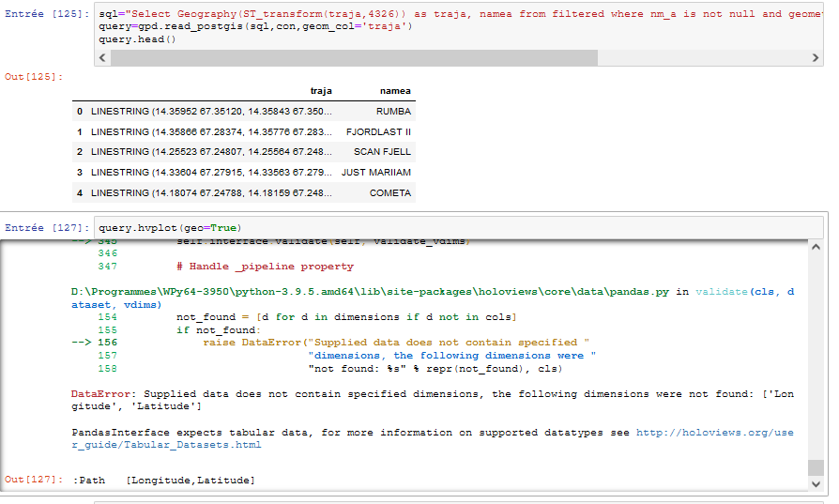Click the ":Path [Longitude,Latitude]" output text
839x504 pixels.
pyautogui.click(x=163, y=481)
